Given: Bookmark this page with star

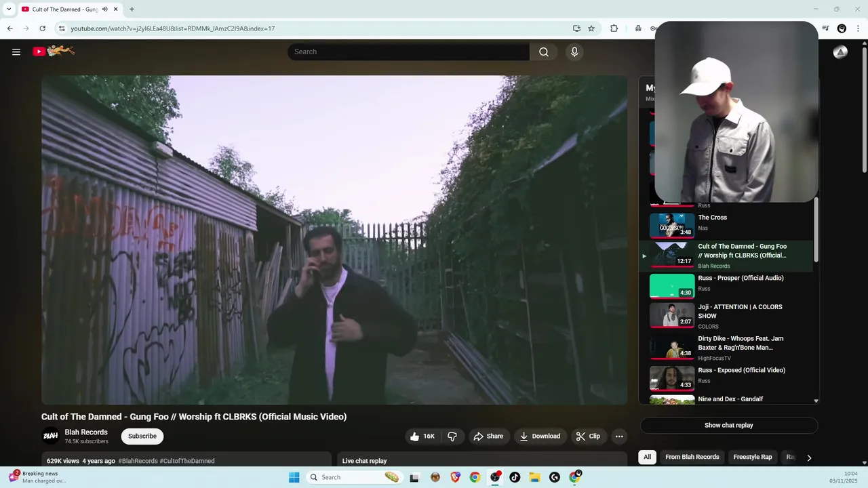Looking at the screenshot, I should point(591,28).
